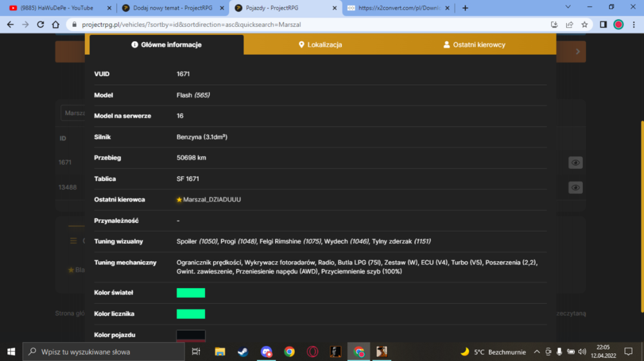Open File Explorer from taskbar
This screenshot has width=644, height=361.
coord(220,351)
